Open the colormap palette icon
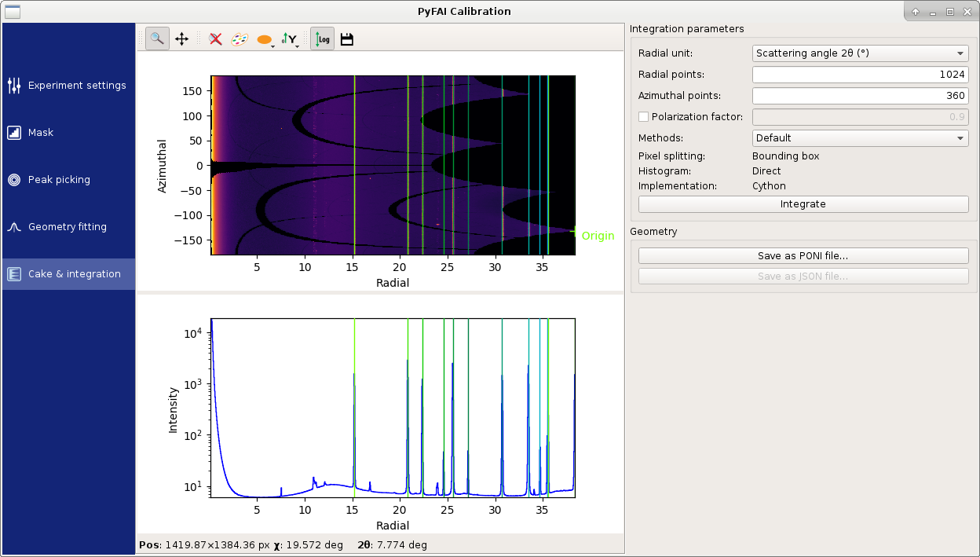 click(240, 38)
